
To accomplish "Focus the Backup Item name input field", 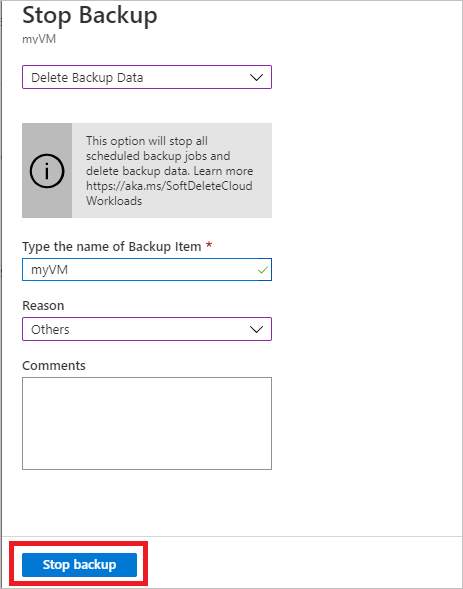I will pyautogui.click(x=147, y=270).
